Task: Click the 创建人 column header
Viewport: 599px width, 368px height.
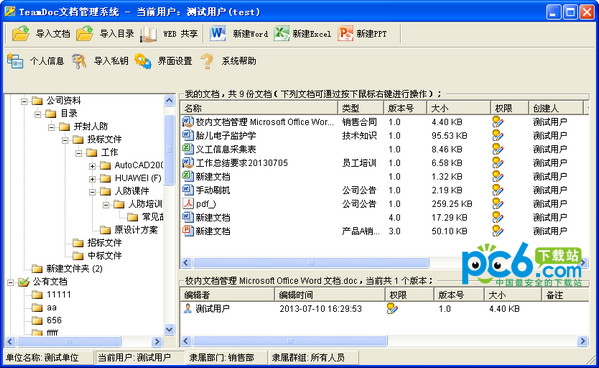Action: point(556,108)
